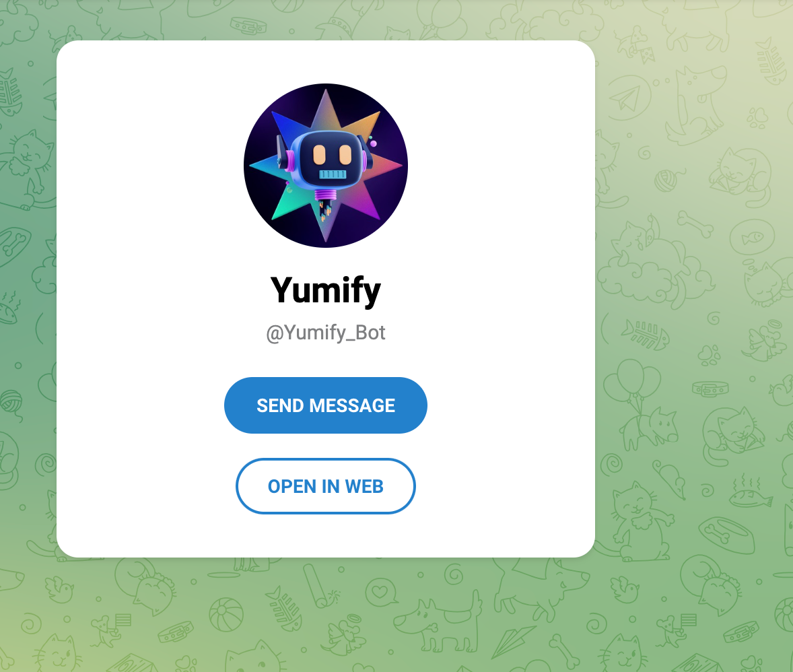Select the Yumify bot name heading
The height and width of the screenshot is (672, 793).
pos(326,290)
